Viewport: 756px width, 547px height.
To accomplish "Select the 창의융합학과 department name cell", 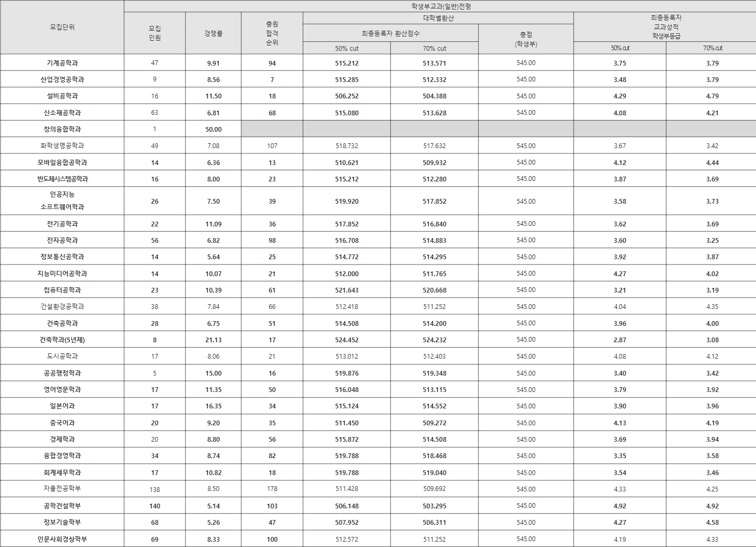I will [x=62, y=129].
